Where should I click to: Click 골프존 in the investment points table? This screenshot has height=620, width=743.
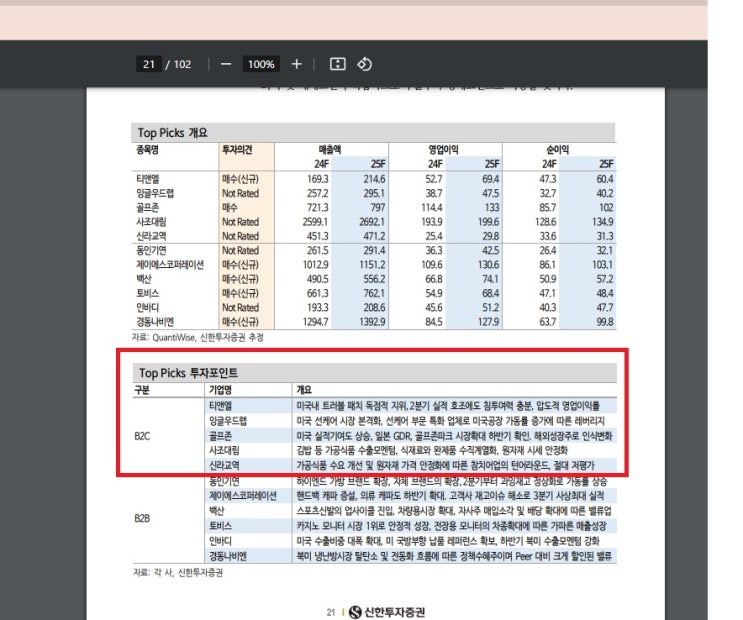220,436
